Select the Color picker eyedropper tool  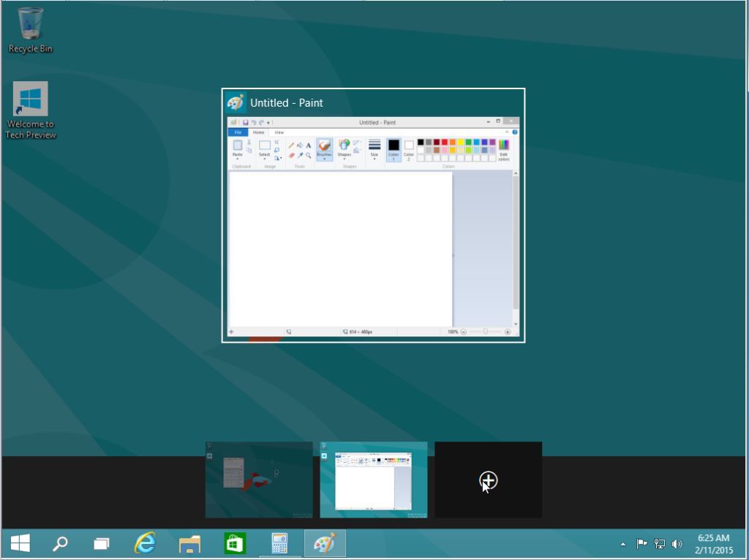pos(299,155)
